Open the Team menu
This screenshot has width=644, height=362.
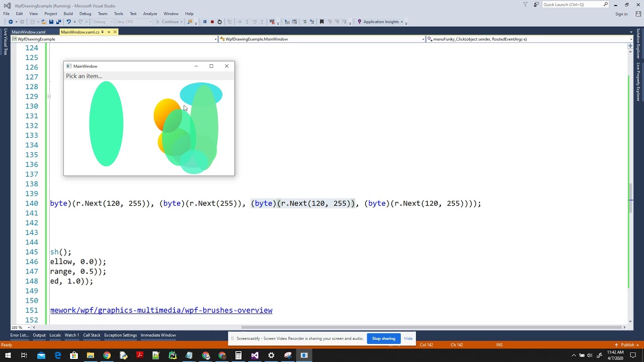103,14
